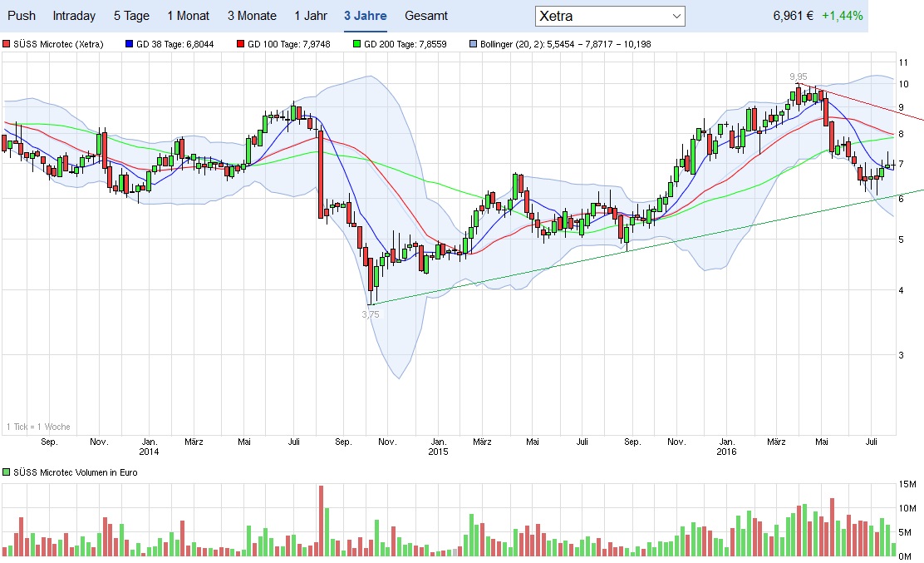Click the active 3 Jahre tab
Image resolution: width=924 pixels, height=563 pixels.
(365, 16)
